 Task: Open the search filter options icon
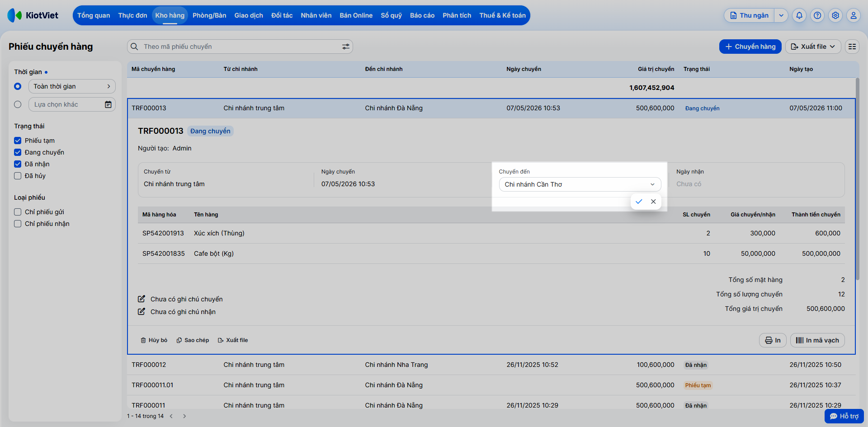[346, 47]
